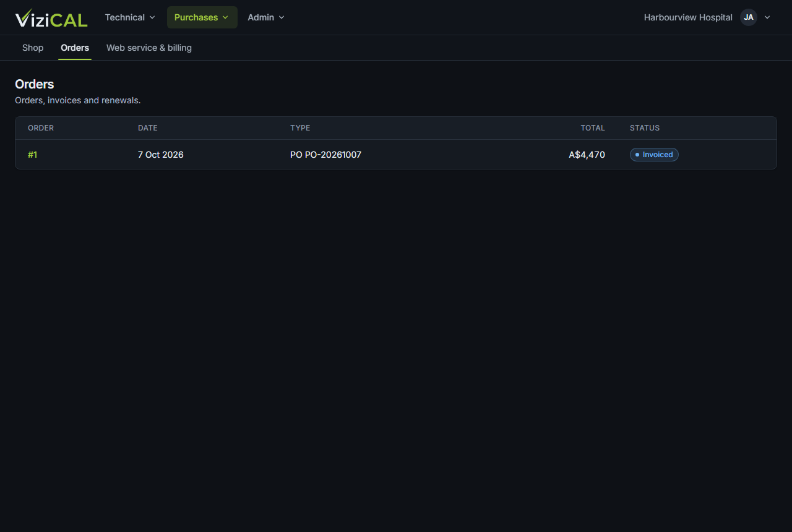Click the ViziCAL logo

tap(51, 18)
